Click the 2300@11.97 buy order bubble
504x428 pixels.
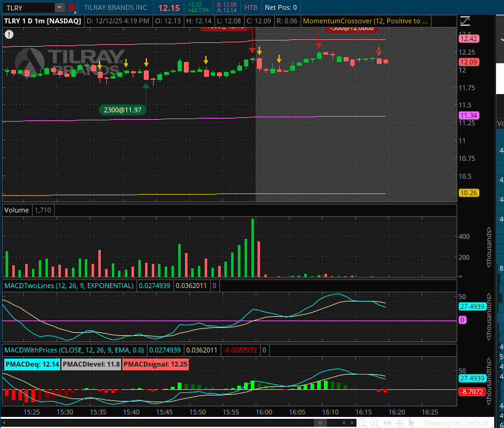123,110
